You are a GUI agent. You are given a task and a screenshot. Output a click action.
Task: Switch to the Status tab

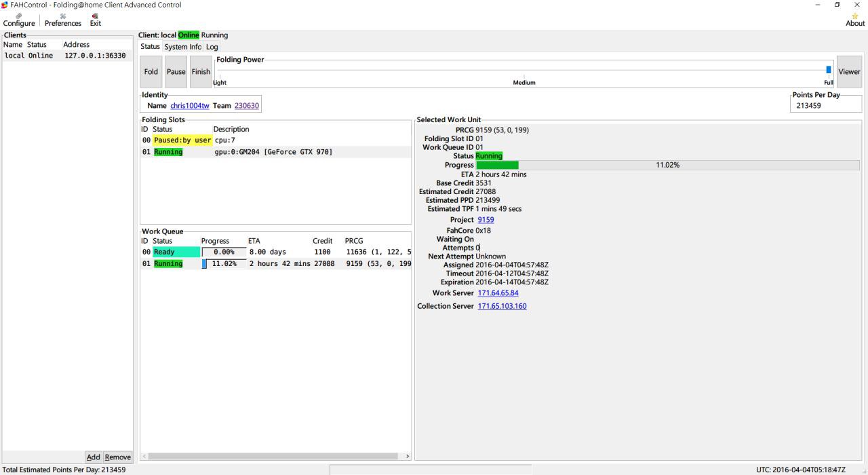(150, 47)
